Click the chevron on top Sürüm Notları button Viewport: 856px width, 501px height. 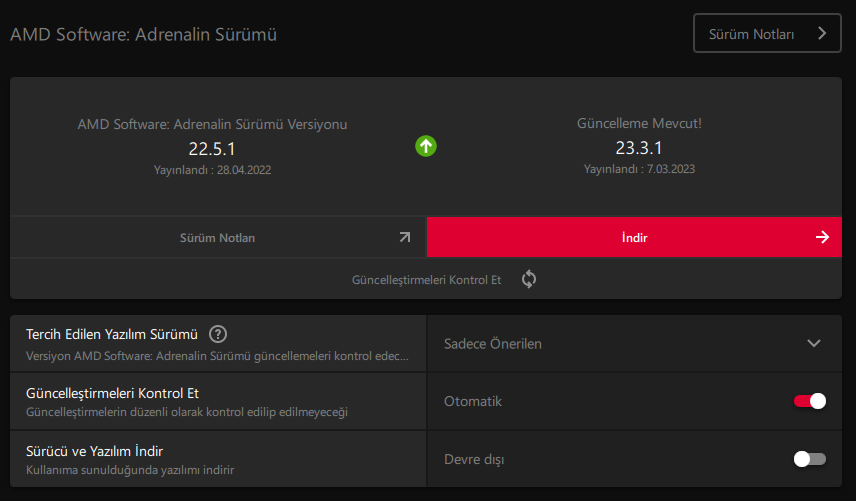click(x=822, y=33)
